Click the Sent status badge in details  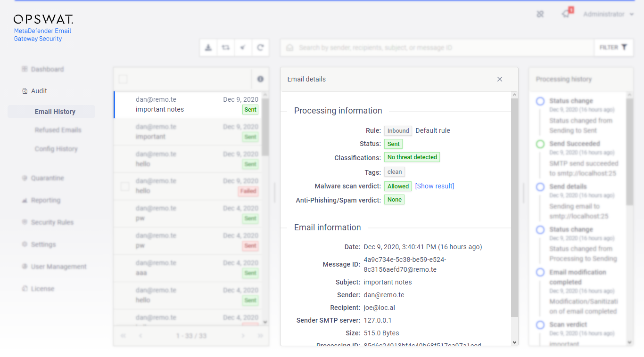click(393, 144)
